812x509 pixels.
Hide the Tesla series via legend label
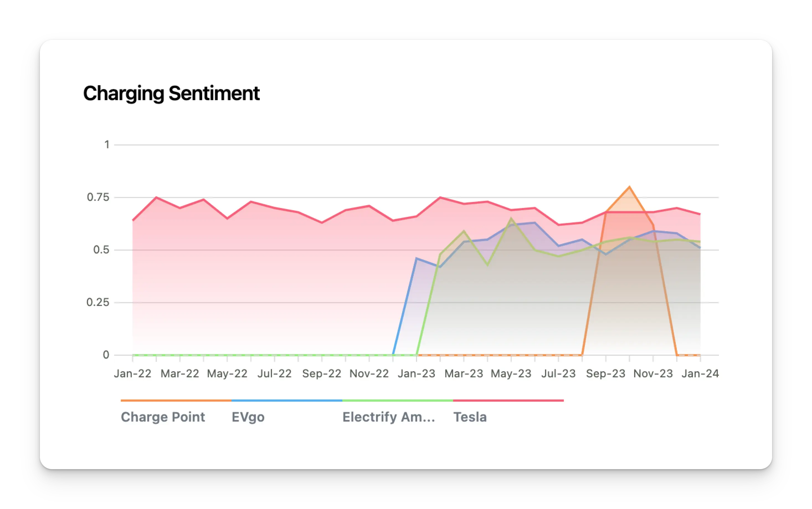pos(470,417)
